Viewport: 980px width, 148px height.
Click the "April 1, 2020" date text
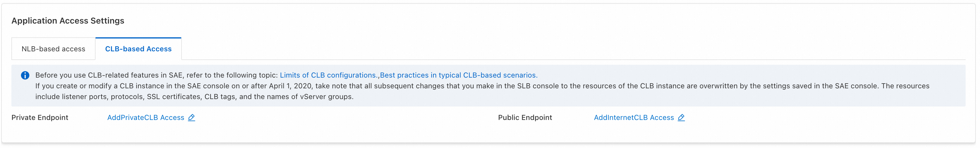click(290, 86)
